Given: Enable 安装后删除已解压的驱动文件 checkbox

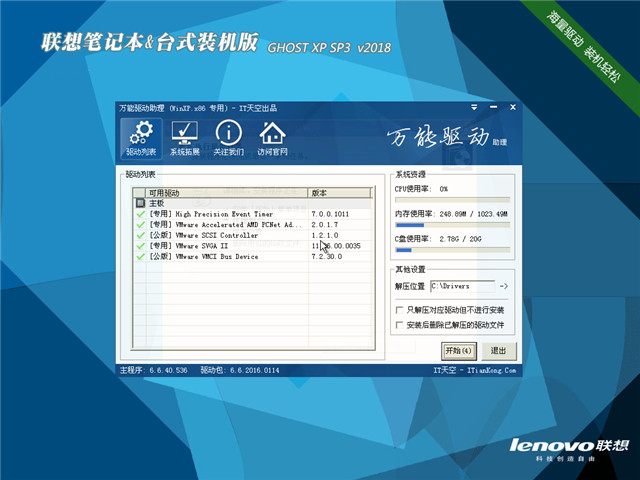Looking at the screenshot, I should [x=400, y=325].
